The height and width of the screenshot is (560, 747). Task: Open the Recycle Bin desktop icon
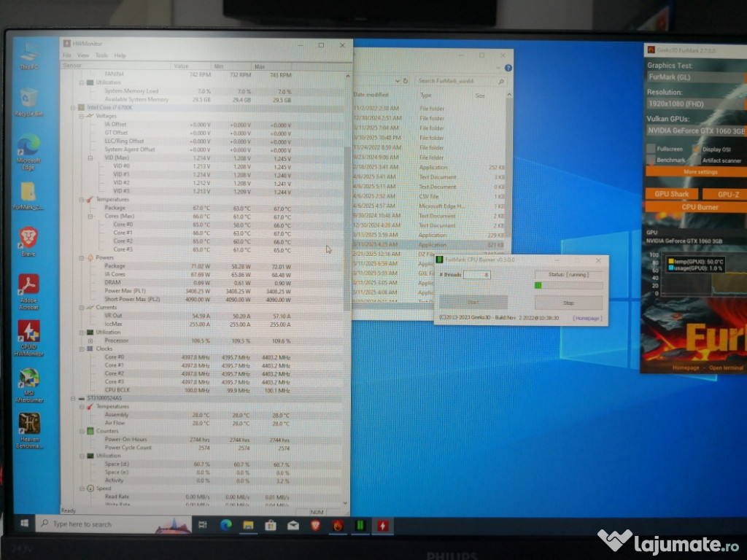click(x=28, y=102)
